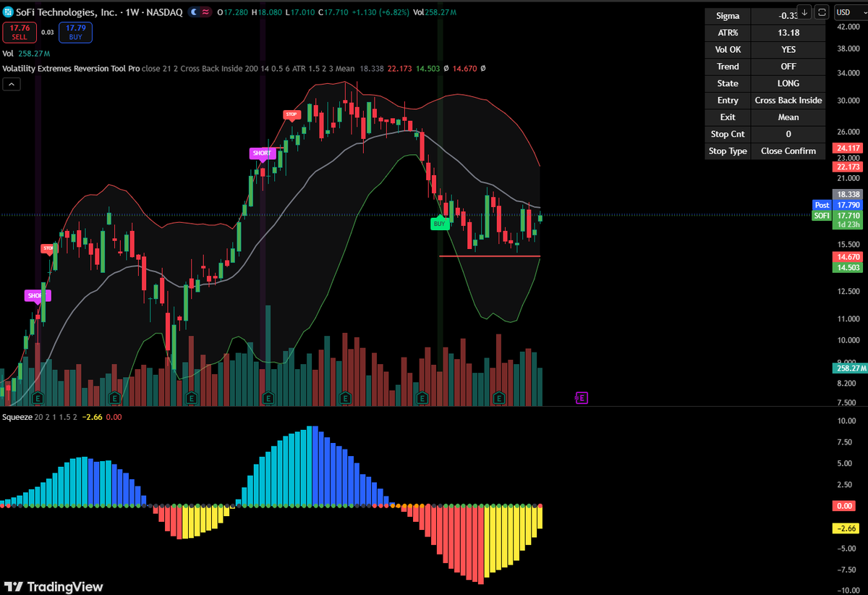This screenshot has height=595, width=868.
Task: Click the Sigma cell in the stats table
Action: (728, 16)
